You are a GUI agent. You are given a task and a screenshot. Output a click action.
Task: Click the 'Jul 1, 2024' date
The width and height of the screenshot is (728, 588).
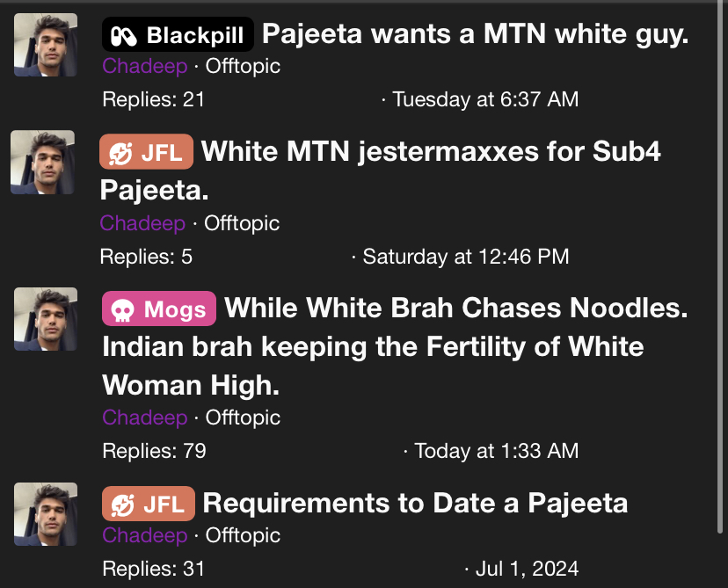coord(527,569)
